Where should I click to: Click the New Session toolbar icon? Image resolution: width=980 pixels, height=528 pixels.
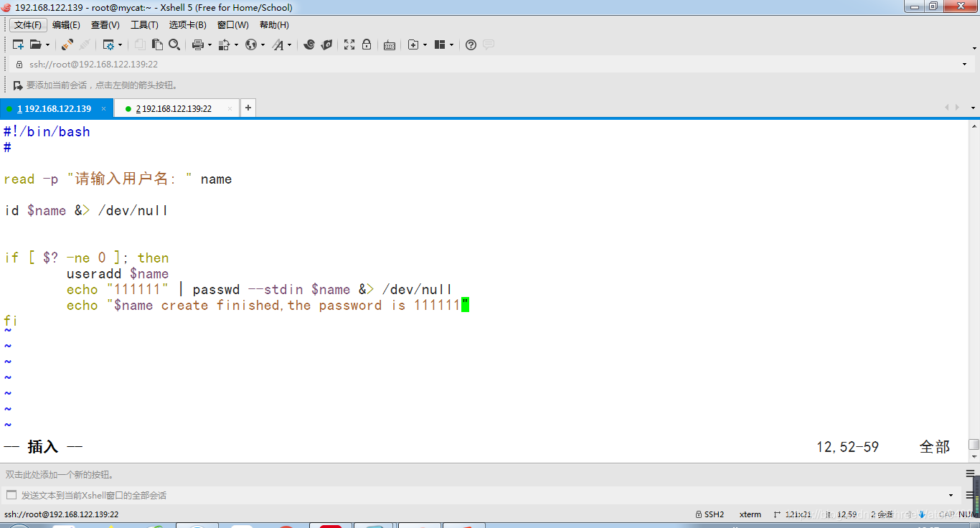coord(18,44)
